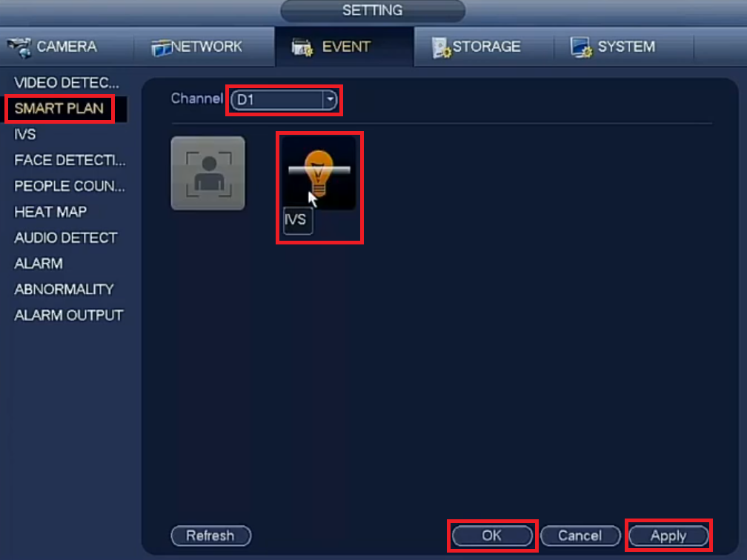Open the Channel D1 dropdown arrow

(330, 100)
